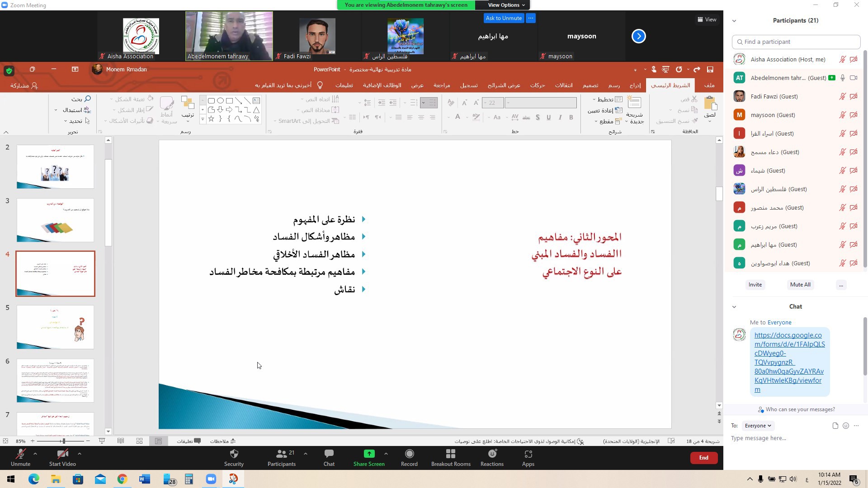The width and height of the screenshot is (868, 488).
Task: Collapse the Participants panel chevron
Action: pos(734,21)
